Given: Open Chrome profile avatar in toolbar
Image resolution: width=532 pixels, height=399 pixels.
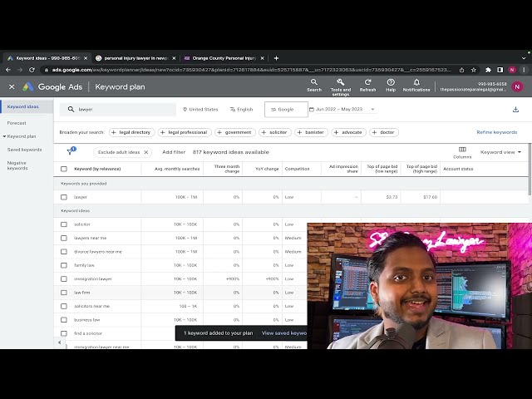Looking at the screenshot, I should coord(512,70).
